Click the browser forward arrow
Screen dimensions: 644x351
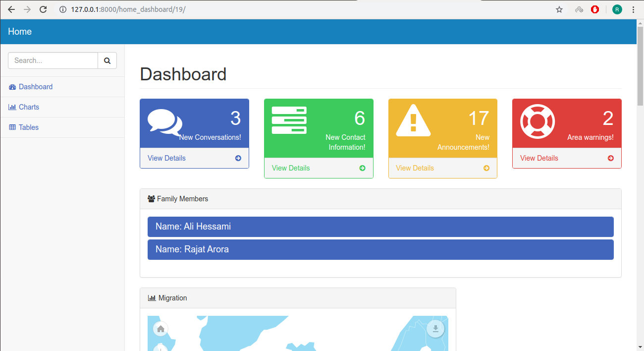click(x=27, y=9)
